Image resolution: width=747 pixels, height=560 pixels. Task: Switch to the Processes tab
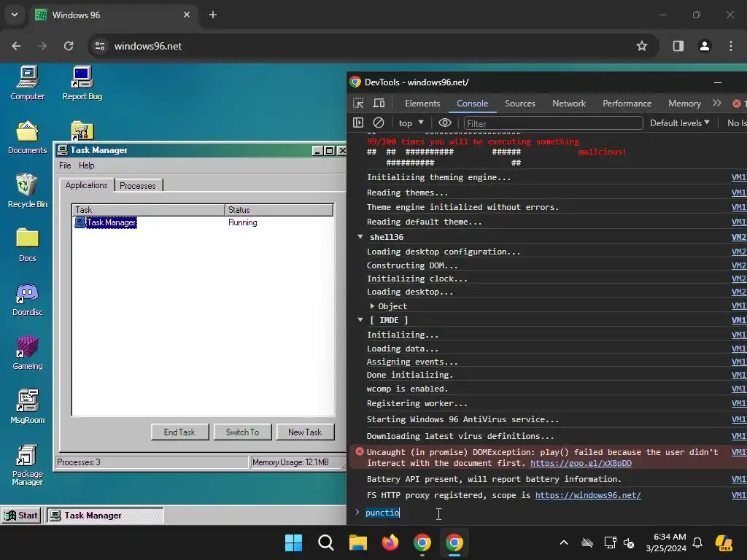138,186
